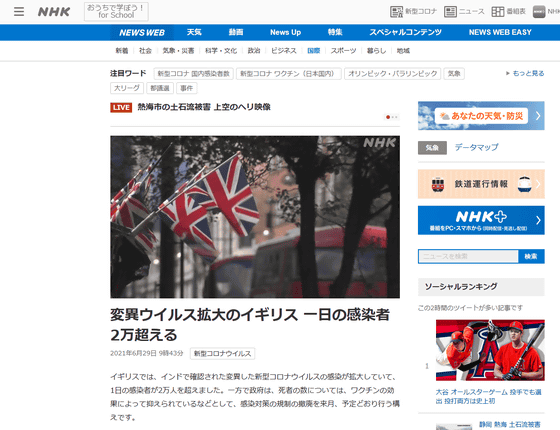Screen dimensions: 560x430
Task: Open the Ohtani all-star ranking thumbnail
Action: tap(490, 350)
